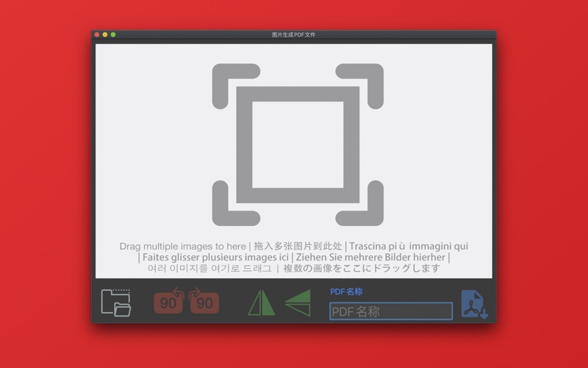The width and height of the screenshot is (588, 368).
Task: Minimize the window with the yellow button
Action: coord(105,35)
